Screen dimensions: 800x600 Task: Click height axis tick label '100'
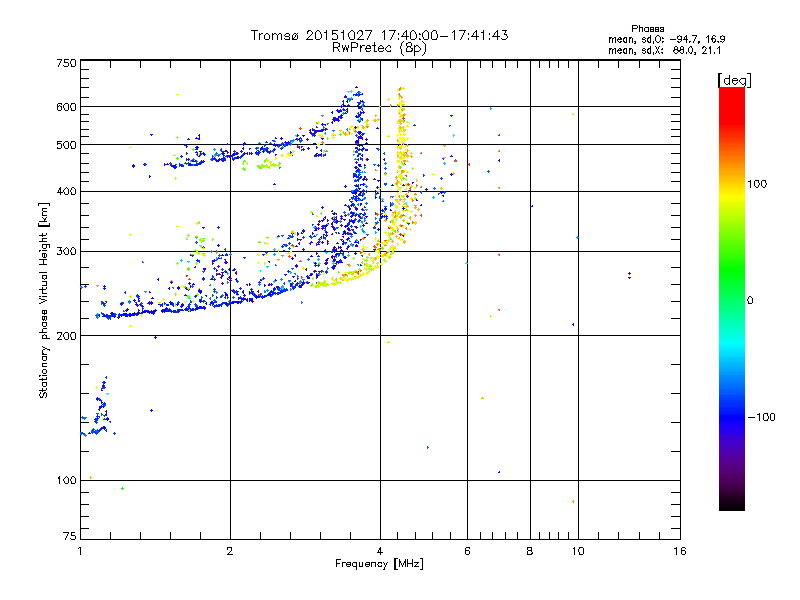click(x=67, y=481)
